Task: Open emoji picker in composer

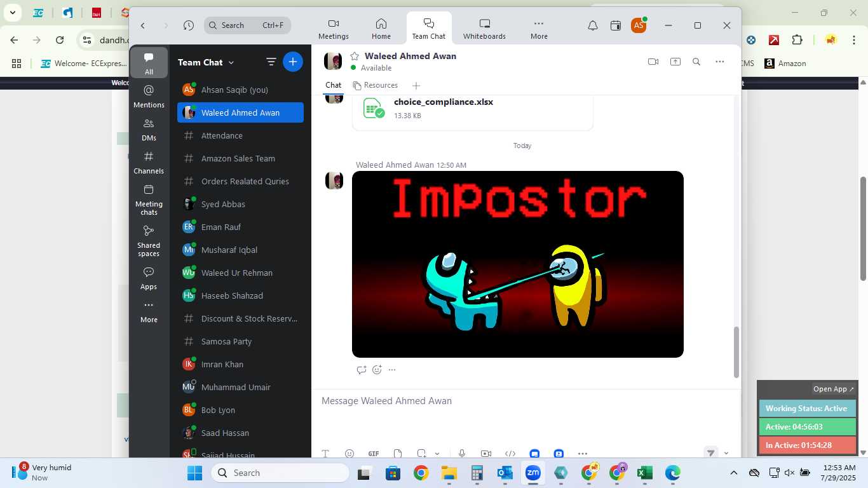Action: (349, 454)
